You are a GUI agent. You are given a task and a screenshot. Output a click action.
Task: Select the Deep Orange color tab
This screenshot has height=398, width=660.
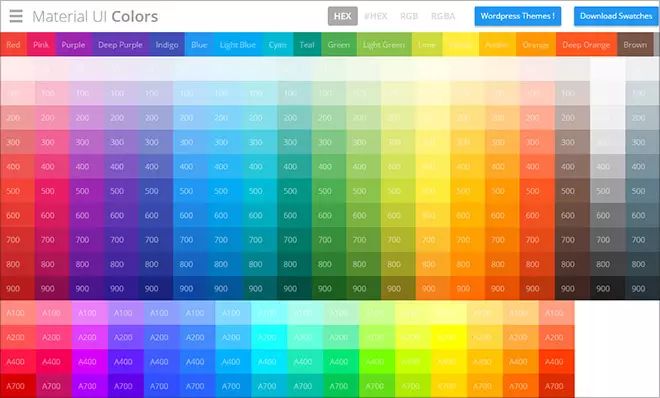[x=586, y=45]
